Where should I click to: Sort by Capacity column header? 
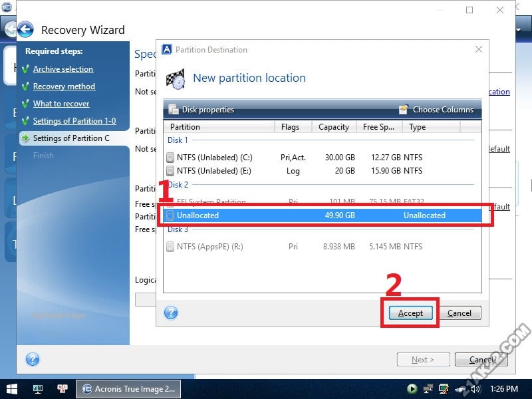(334, 127)
